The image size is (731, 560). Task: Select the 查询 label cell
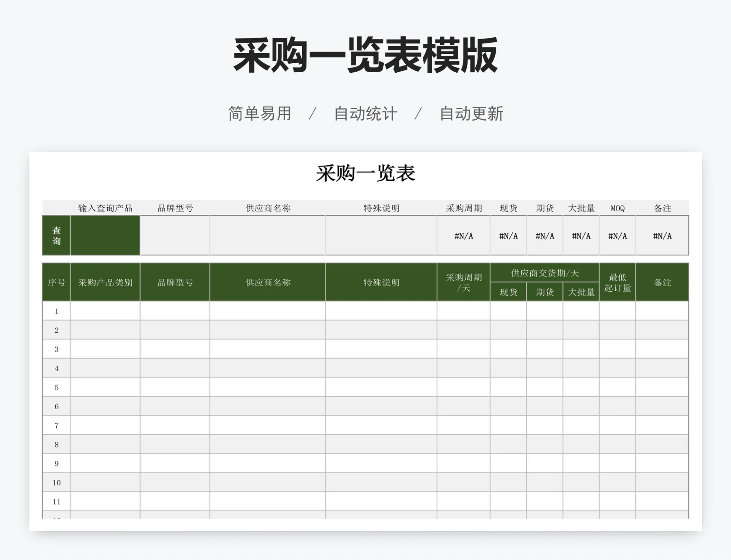(x=56, y=235)
